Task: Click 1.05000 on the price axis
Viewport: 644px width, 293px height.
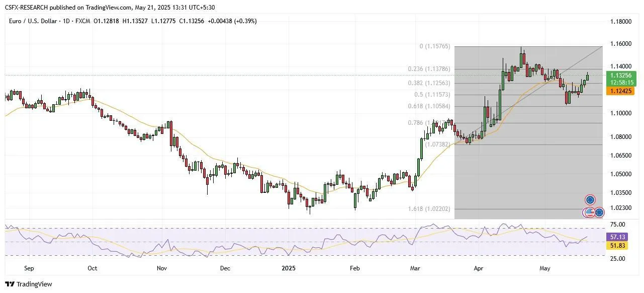Action: (620, 174)
